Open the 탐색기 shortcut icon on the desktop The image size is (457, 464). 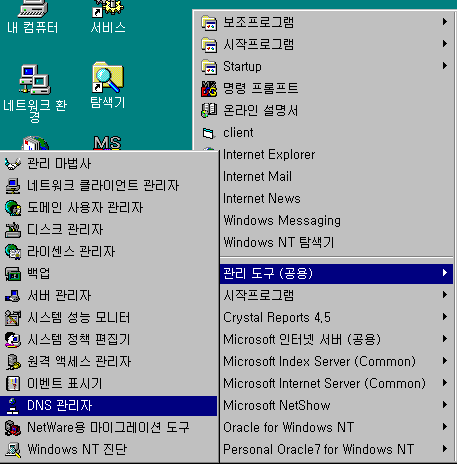108,77
